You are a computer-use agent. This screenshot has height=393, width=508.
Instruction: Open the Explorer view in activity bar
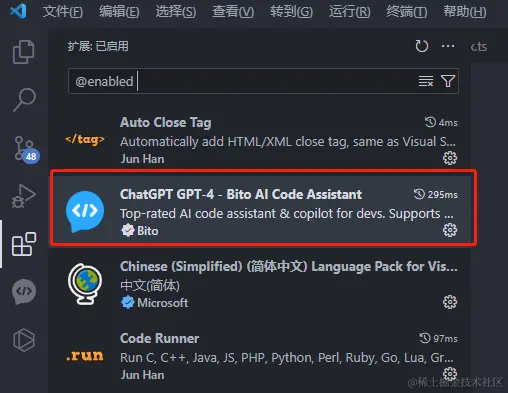(x=23, y=52)
